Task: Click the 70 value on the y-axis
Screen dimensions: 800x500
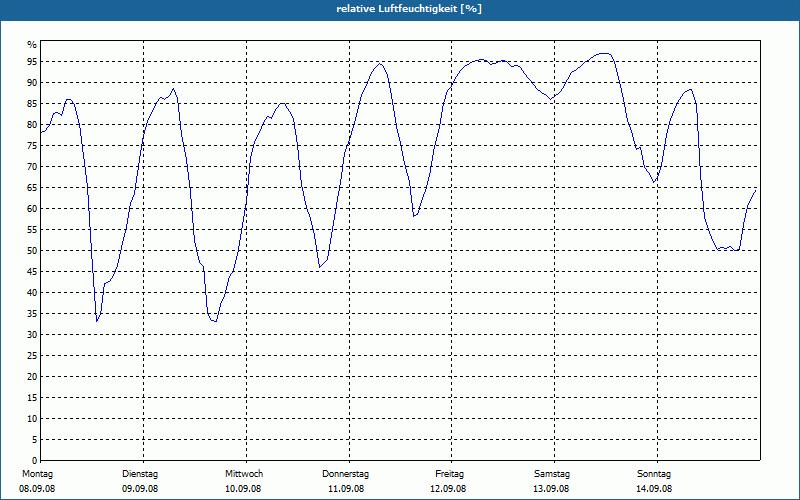Action: (32, 167)
